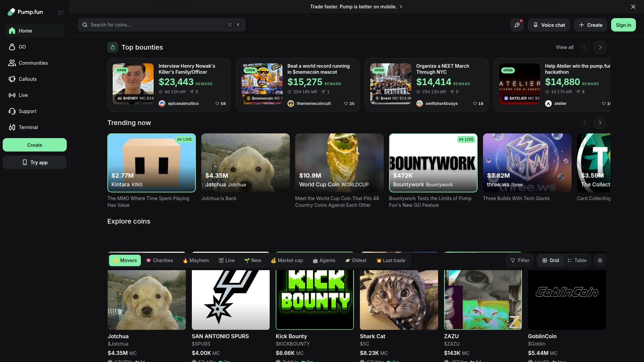Select the Oldest tab
Viewport: 644px width, 362px height.
click(x=356, y=260)
